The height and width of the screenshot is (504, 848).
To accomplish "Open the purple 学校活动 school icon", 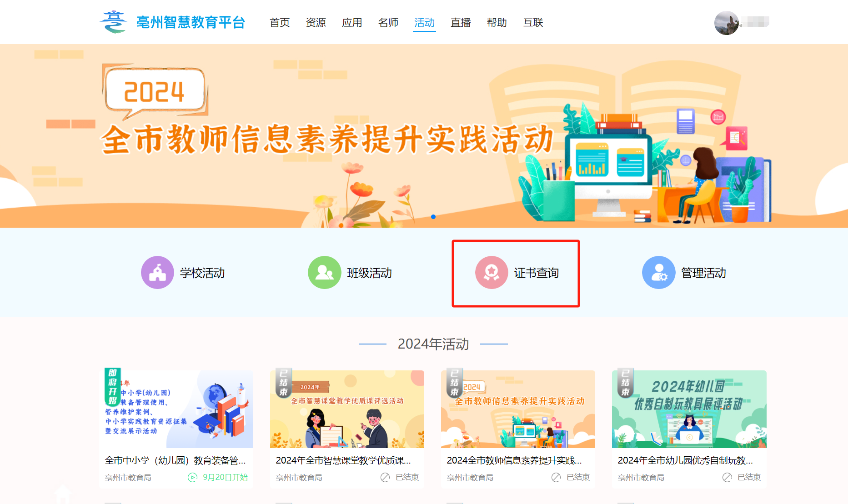I will pos(157,273).
